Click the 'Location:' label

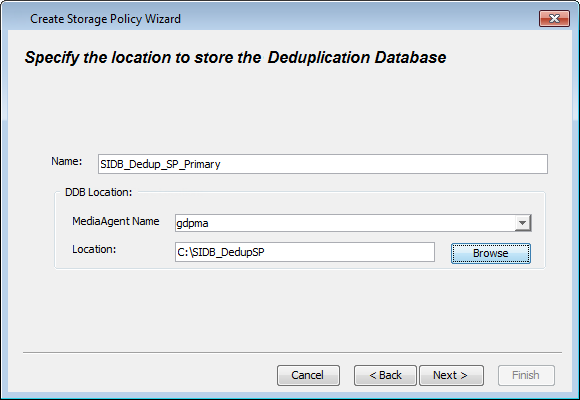[x=94, y=249]
